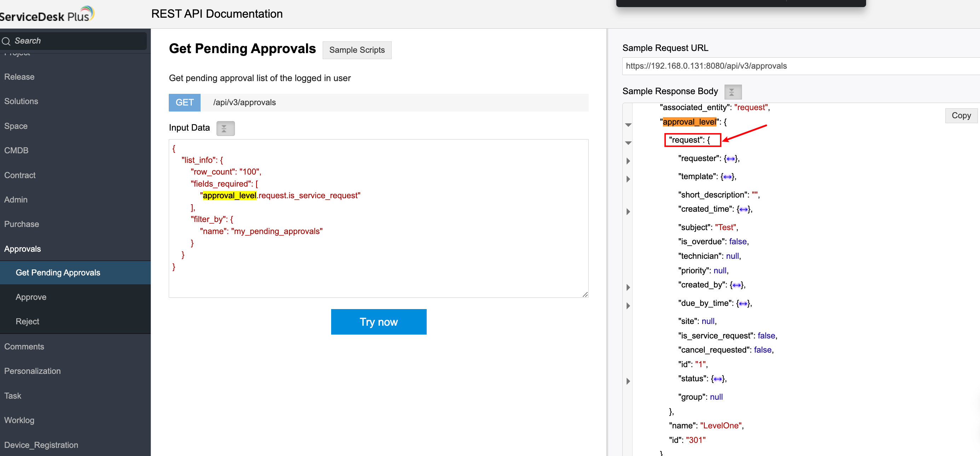Click the Sample Request URL field
The width and height of the screenshot is (980, 456).
pyautogui.click(x=799, y=66)
